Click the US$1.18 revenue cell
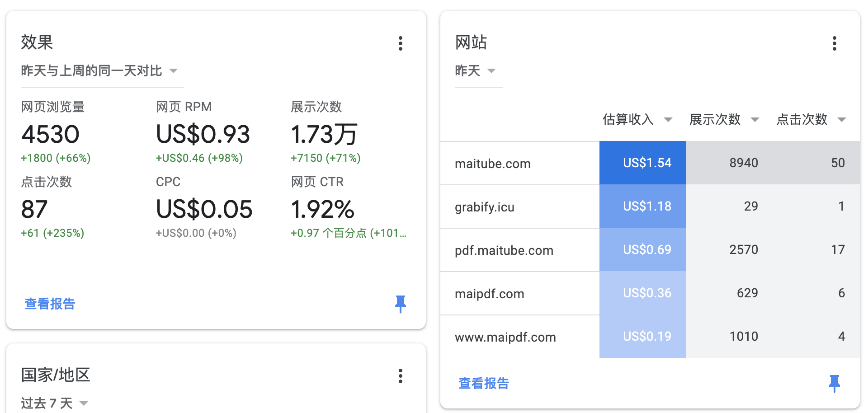Image resolution: width=868 pixels, height=413 pixels. (643, 206)
